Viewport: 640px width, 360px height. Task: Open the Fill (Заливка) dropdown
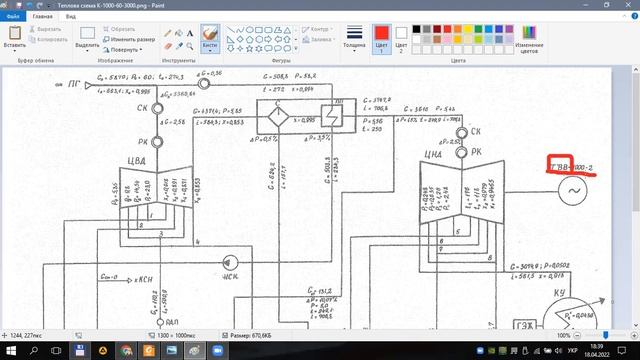[318, 40]
